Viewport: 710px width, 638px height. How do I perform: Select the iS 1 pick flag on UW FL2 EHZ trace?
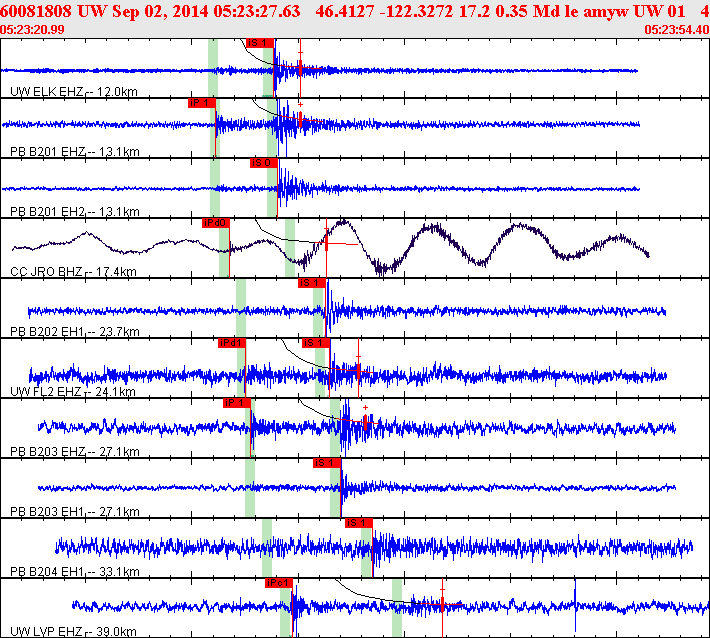[x=316, y=343]
